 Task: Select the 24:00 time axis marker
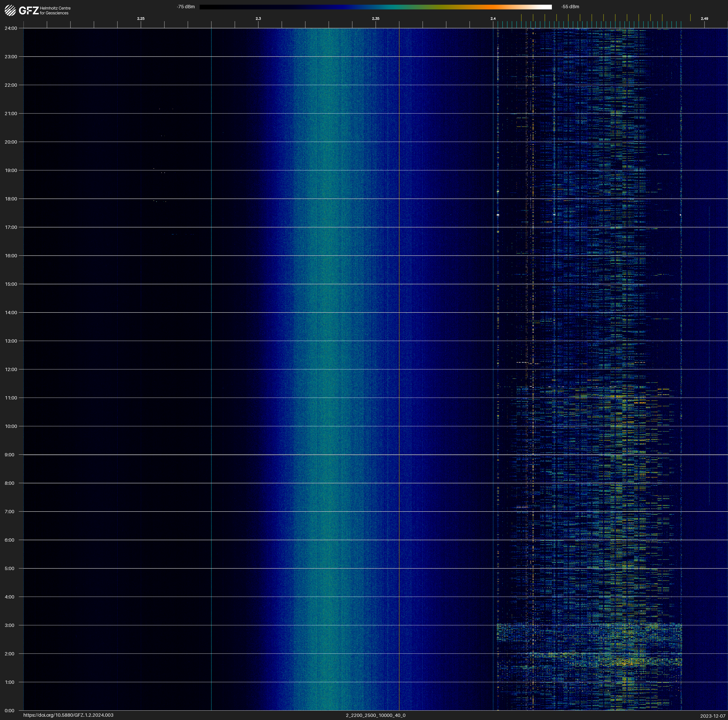(11, 28)
